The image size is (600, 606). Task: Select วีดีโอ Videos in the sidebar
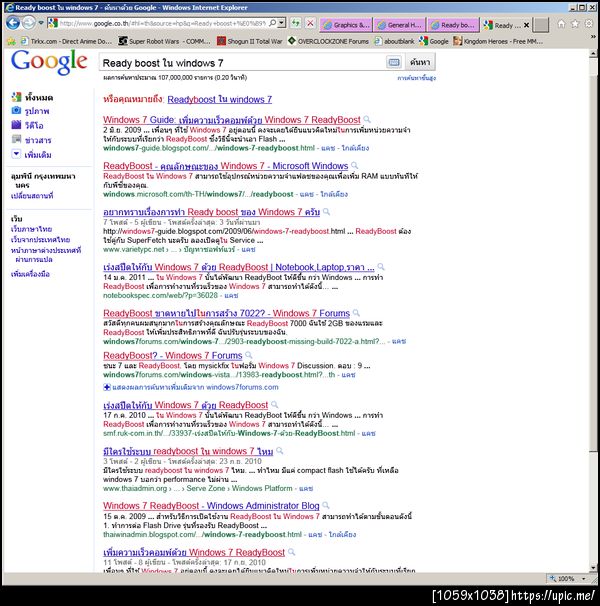27,125
